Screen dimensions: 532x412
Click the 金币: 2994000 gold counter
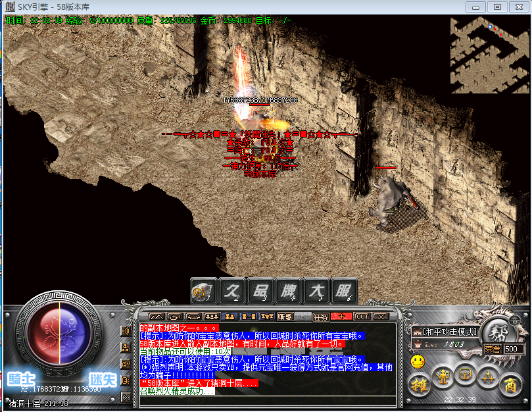[x=226, y=20]
